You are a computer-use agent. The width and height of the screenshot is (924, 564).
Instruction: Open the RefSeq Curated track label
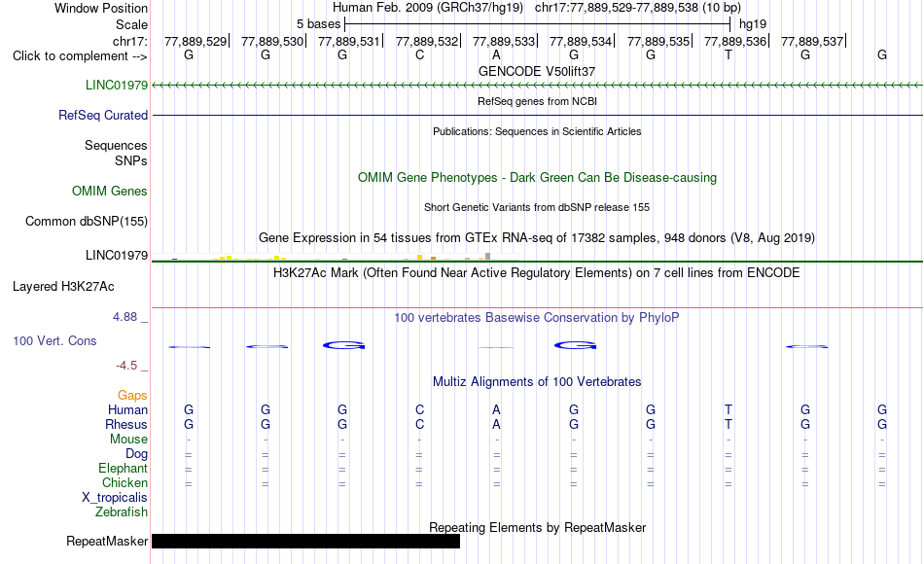click(103, 115)
